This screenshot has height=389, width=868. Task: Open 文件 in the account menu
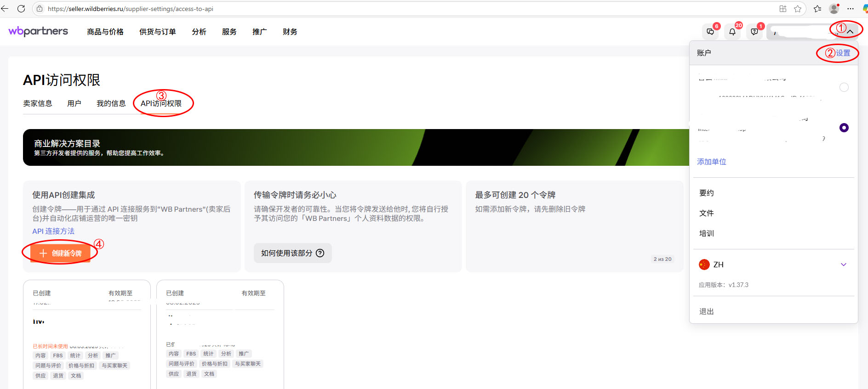(x=707, y=213)
